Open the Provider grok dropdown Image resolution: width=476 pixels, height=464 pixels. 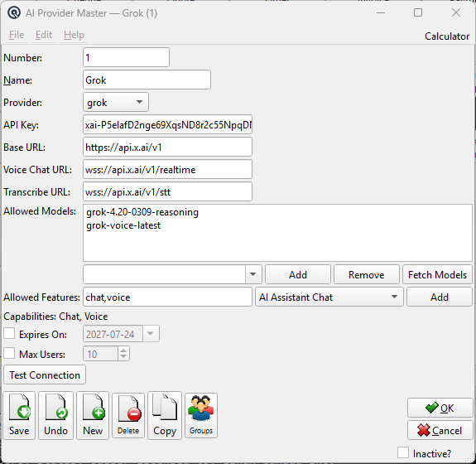click(116, 103)
